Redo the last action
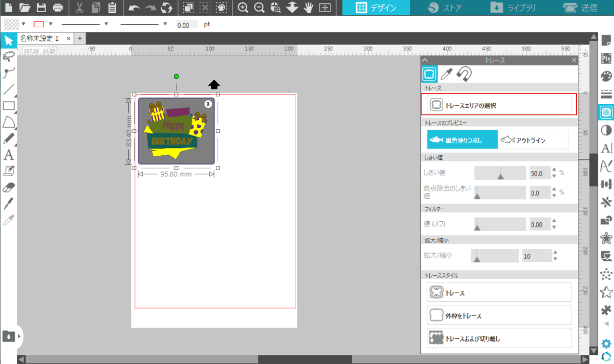 click(150, 7)
